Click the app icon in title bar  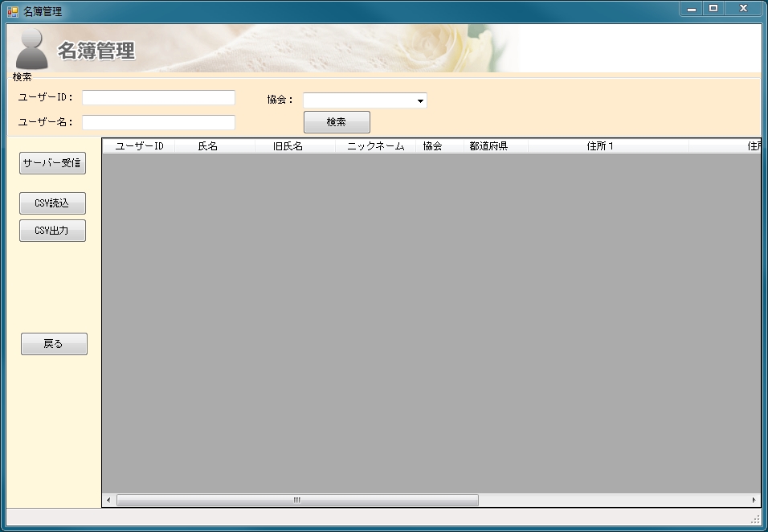(x=13, y=11)
